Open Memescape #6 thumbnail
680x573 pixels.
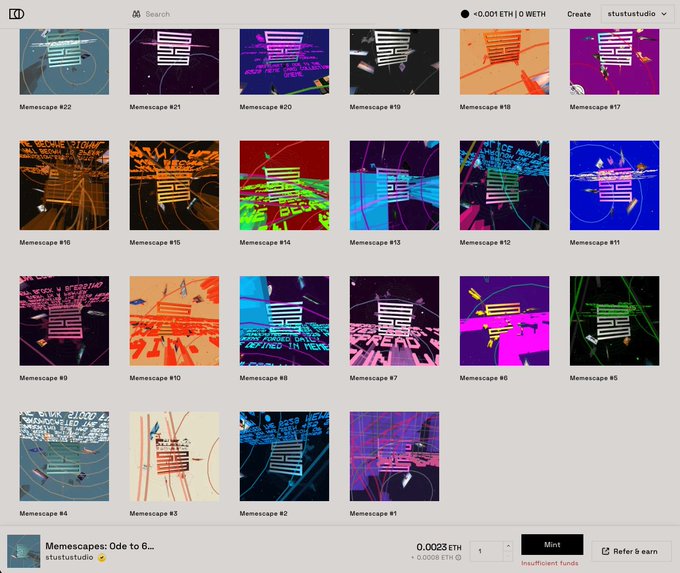pyautogui.click(x=504, y=321)
